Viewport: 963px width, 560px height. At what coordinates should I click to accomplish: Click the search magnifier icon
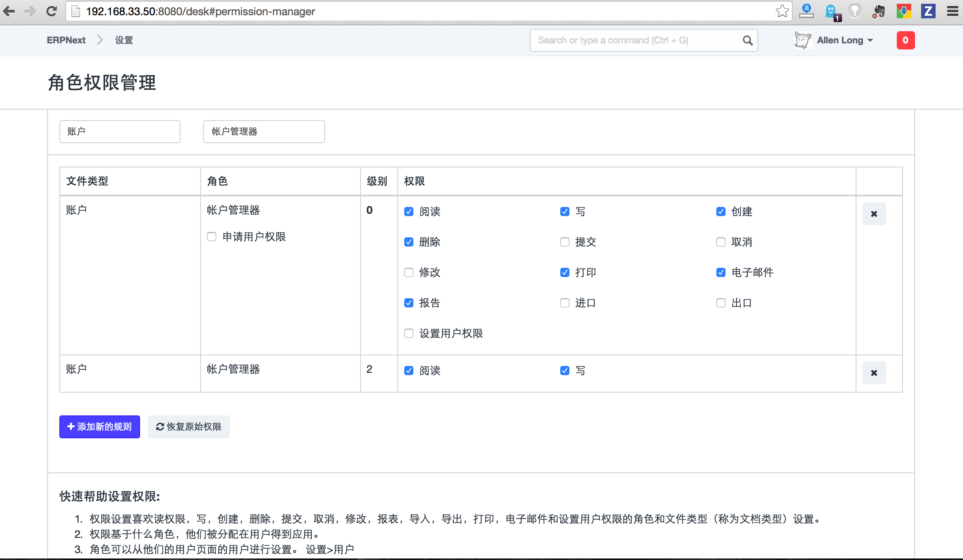click(x=747, y=40)
